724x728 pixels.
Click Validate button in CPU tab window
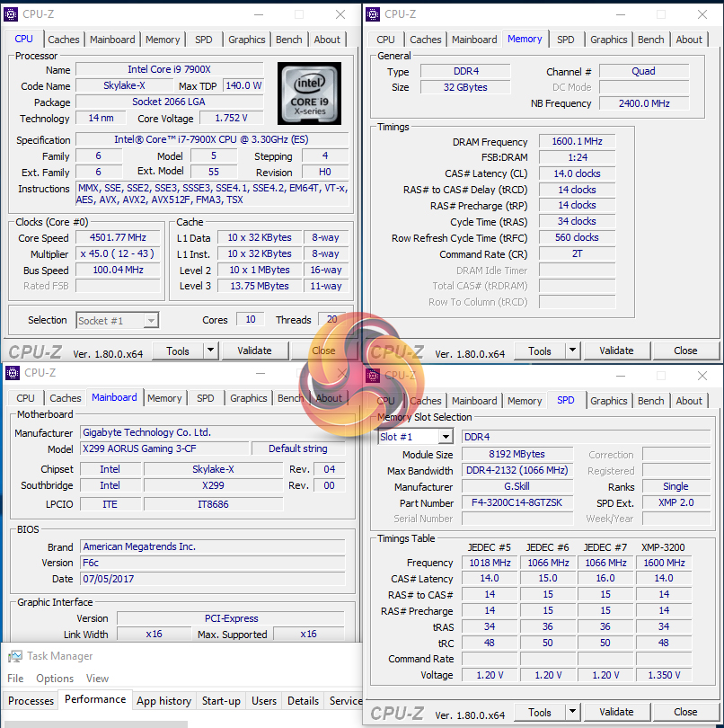click(255, 351)
